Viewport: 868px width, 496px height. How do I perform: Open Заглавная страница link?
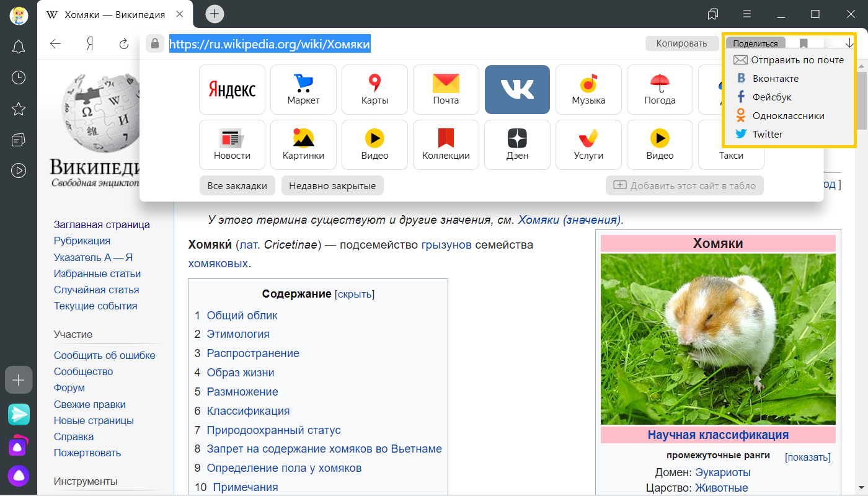click(x=102, y=224)
